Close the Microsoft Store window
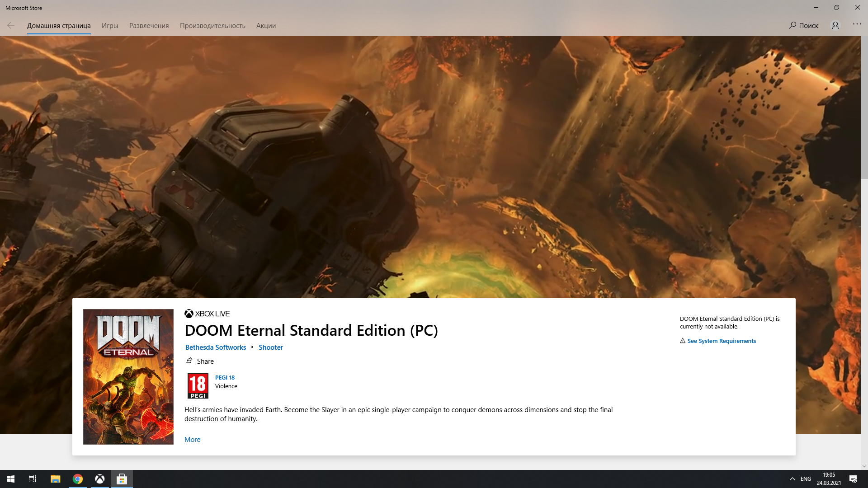This screenshot has height=488, width=868. click(858, 7)
